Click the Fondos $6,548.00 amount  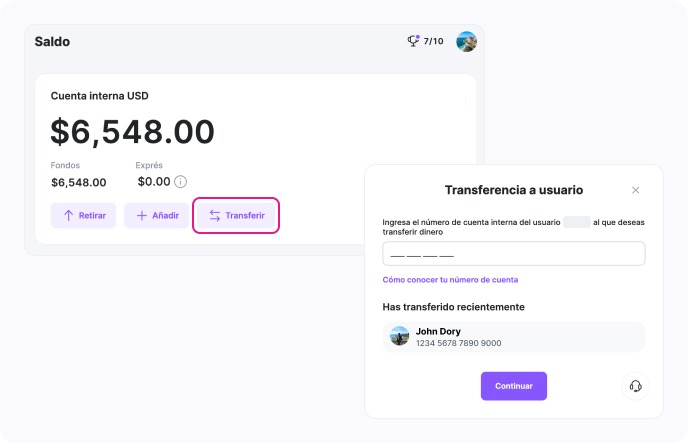pos(79,182)
